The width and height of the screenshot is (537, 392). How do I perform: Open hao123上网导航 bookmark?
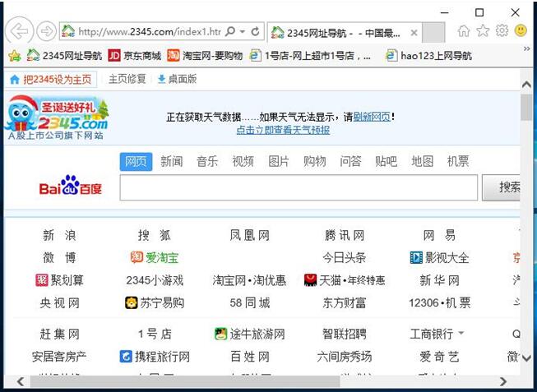[428, 55]
